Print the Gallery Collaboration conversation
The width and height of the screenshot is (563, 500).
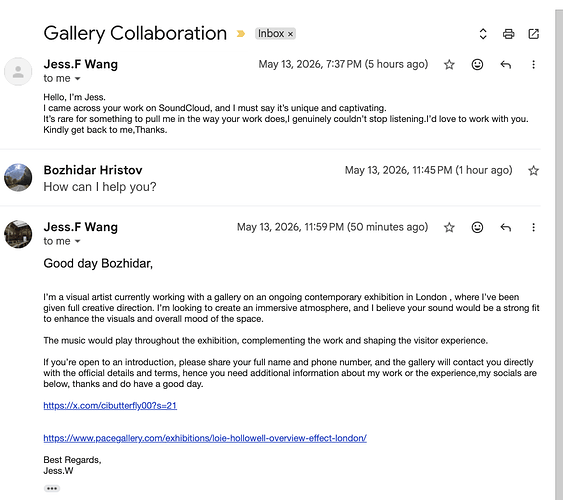tap(508, 34)
